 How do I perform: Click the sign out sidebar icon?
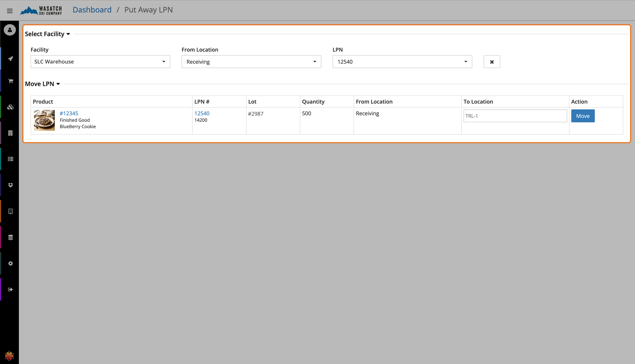coord(11,290)
